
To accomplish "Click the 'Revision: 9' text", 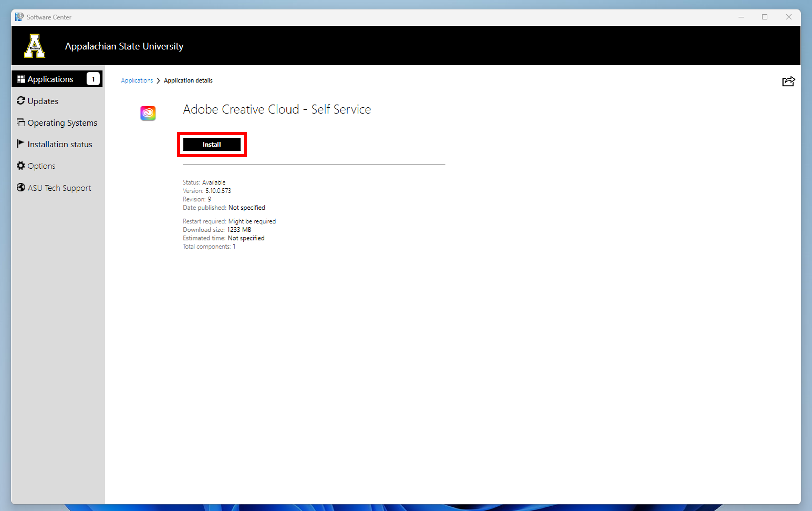I will 197,199.
